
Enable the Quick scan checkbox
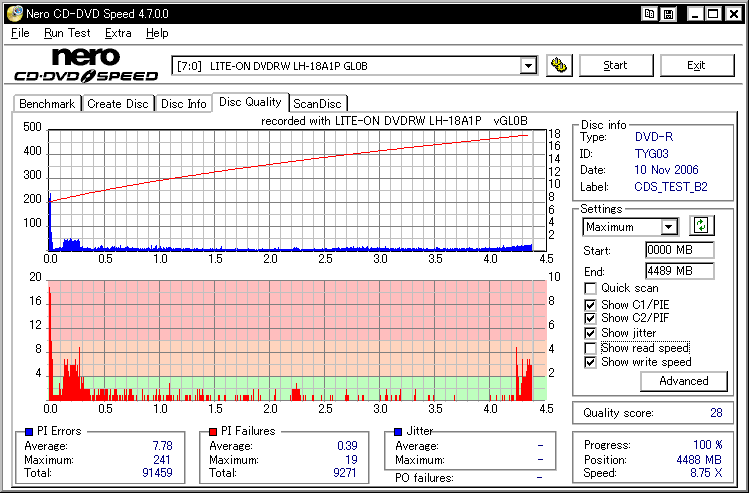(x=590, y=288)
